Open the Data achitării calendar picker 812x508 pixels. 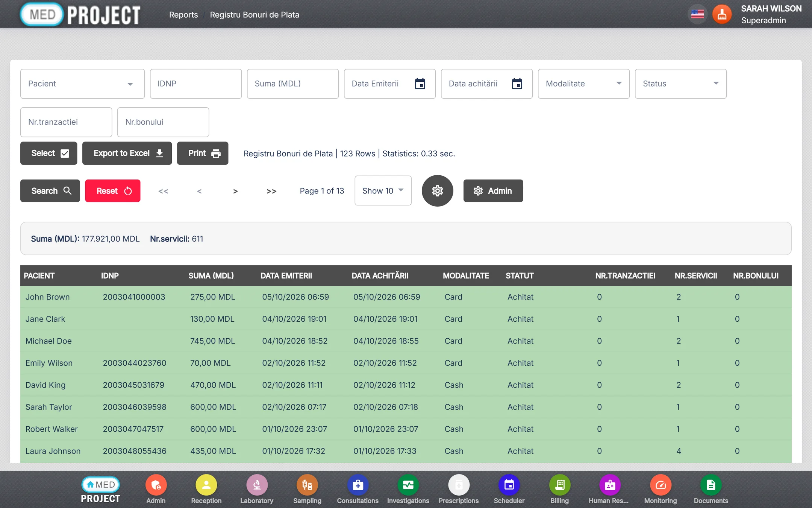(517, 84)
